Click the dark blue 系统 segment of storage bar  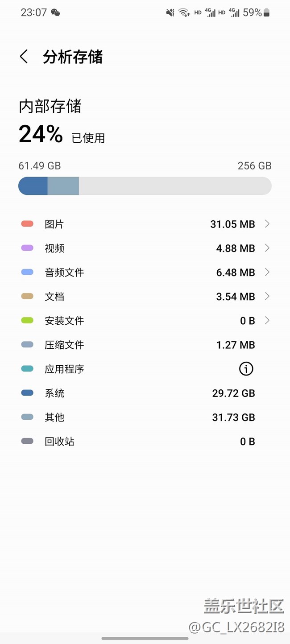[33, 186]
